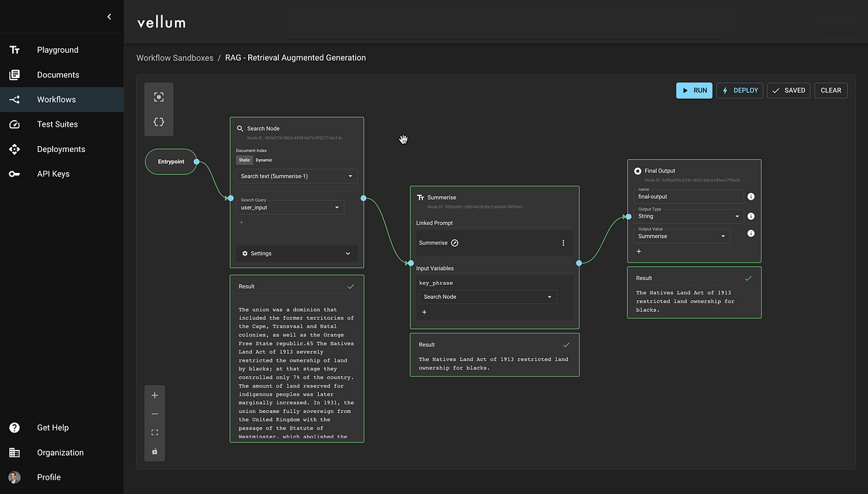Open the Summerise prompt options menu
The width and height of the screenshot is (868, 494).
coord(563,242)
